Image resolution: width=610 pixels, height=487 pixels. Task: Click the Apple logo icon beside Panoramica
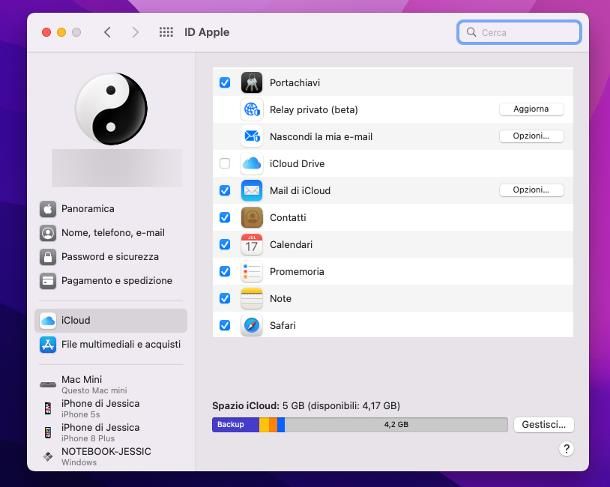(48, 209)
